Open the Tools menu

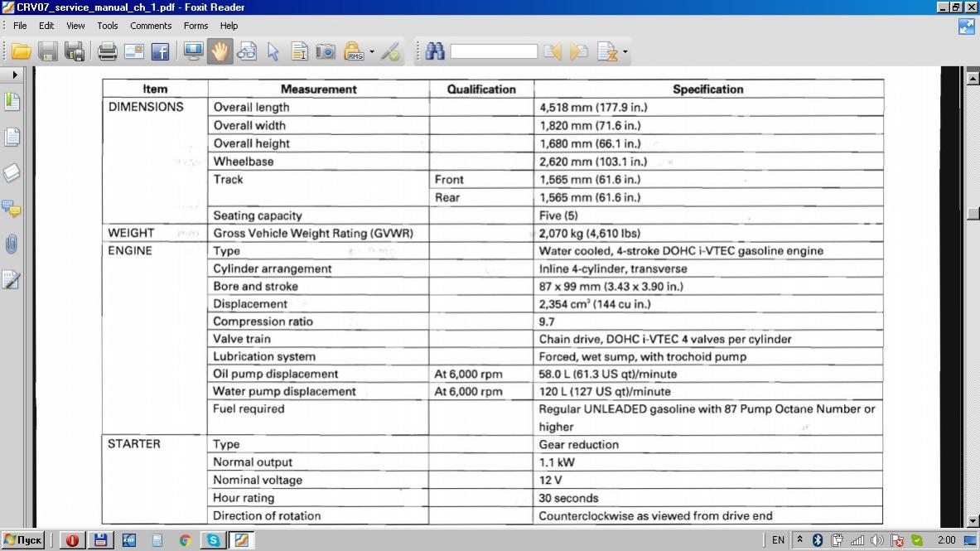pos(108,26)
